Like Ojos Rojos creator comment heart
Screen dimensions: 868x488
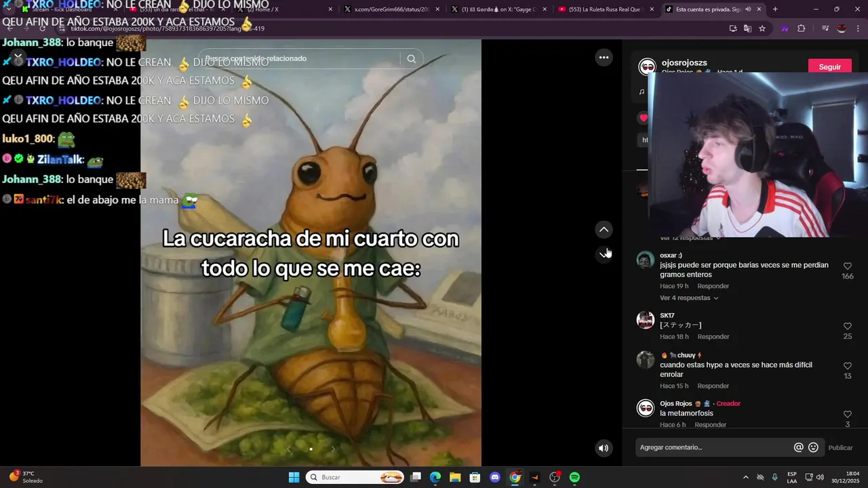click(x=847, y=414)
